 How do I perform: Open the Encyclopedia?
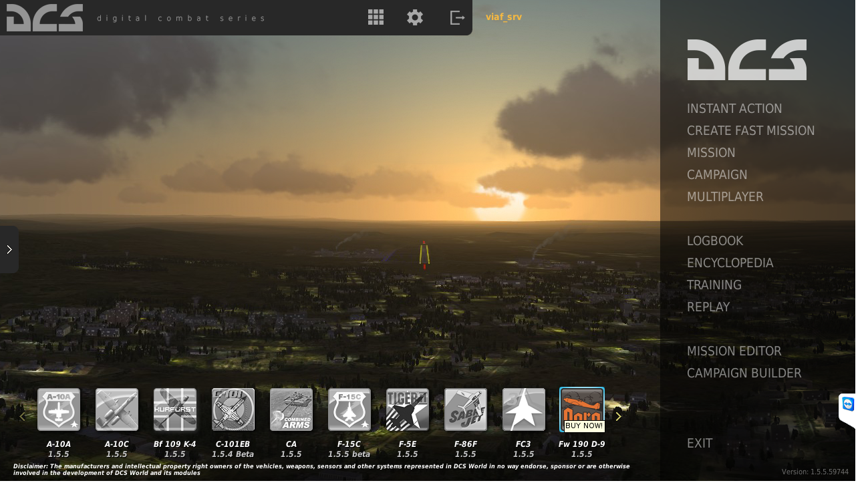[730, 263]
